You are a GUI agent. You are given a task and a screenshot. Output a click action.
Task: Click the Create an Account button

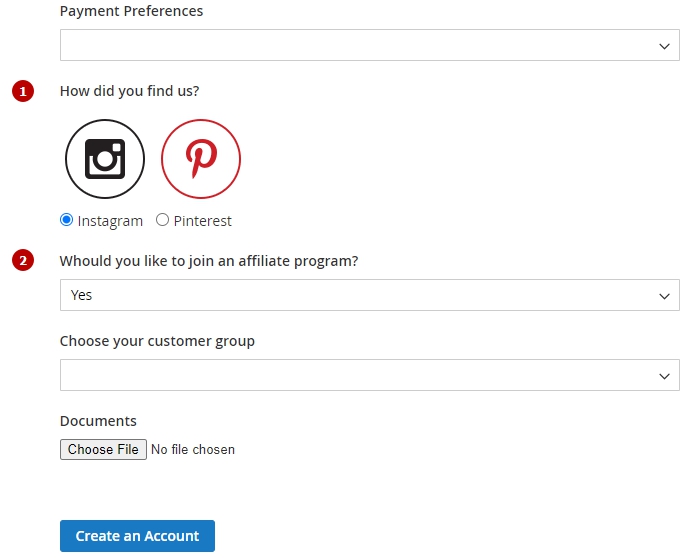137,536
